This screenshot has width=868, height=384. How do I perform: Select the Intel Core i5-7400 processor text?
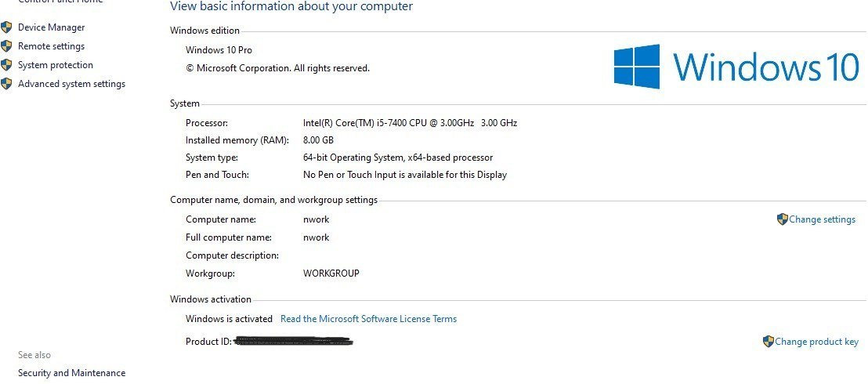pyautogui.click(x=410, y=122)
